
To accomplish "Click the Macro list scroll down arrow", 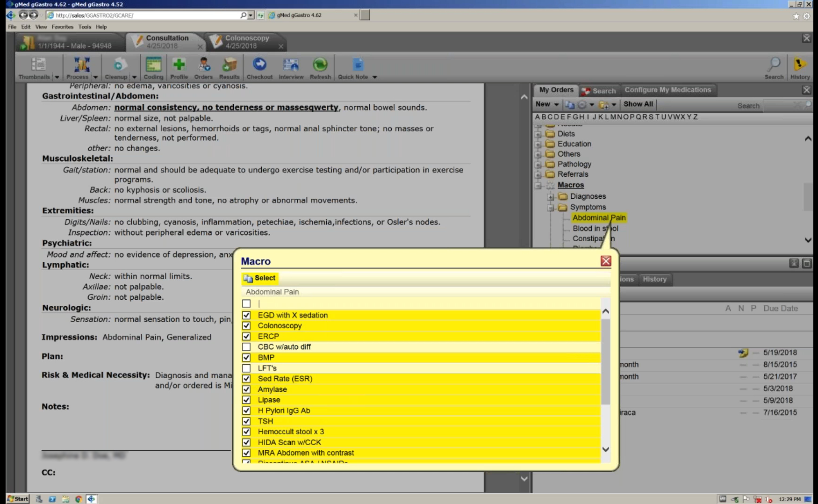I will tap(606, 449).
